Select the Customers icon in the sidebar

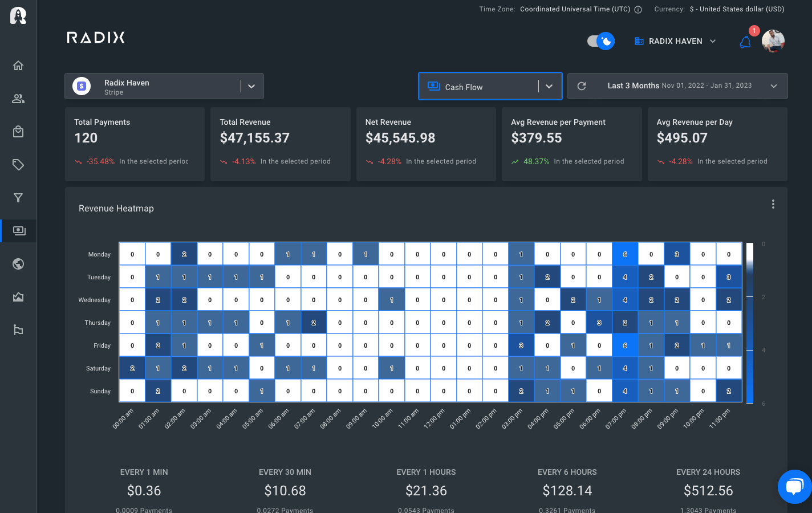(x=18, y=99)
